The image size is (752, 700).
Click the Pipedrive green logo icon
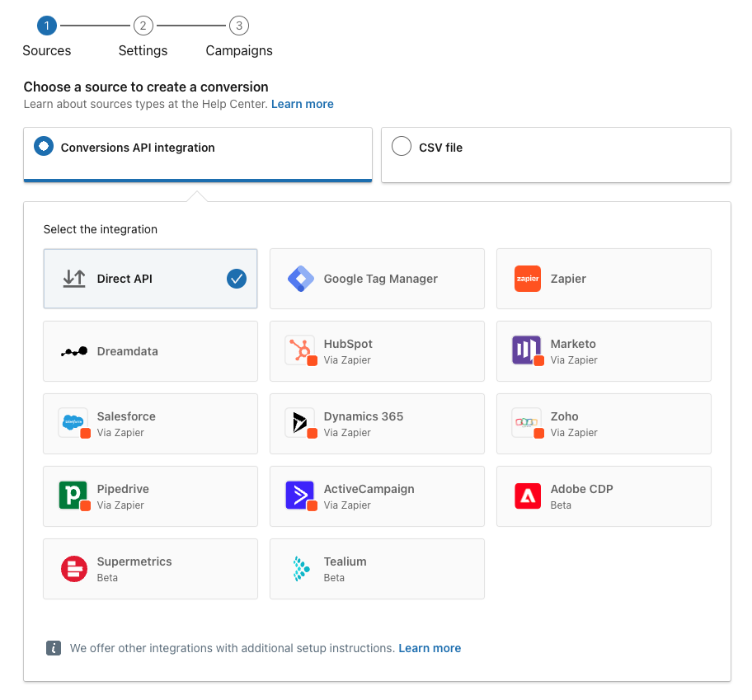coord(74,496)
